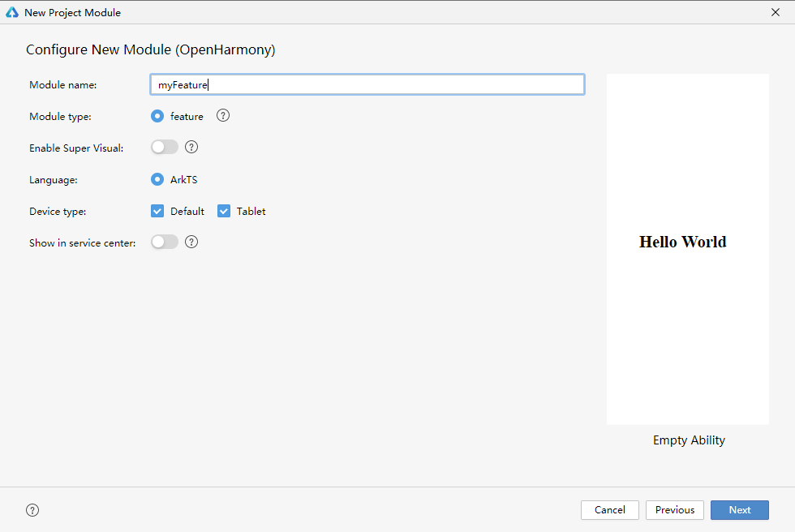Open help for Enable Super Visual
Image resolution: width=795 pixels, height=532 pixels.
191,148
